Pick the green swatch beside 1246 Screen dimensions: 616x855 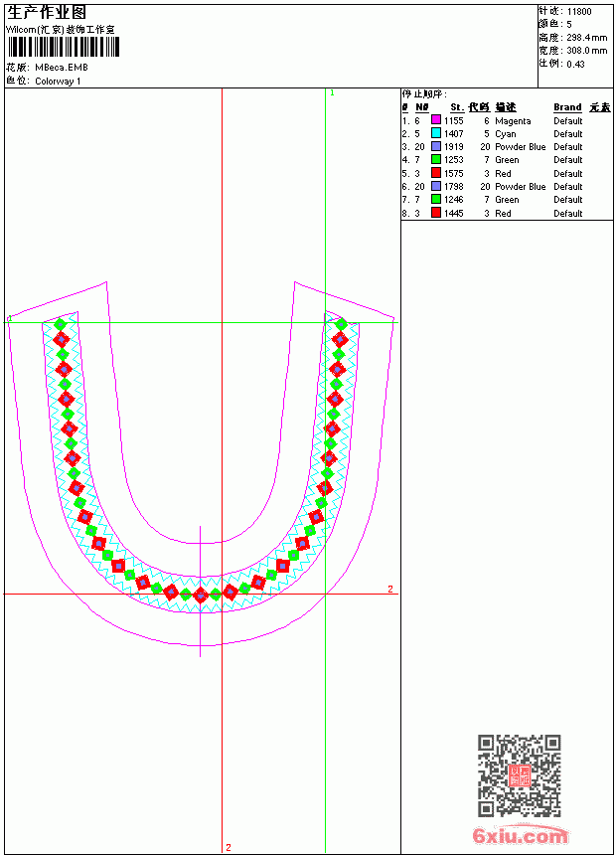coord(436,199)
